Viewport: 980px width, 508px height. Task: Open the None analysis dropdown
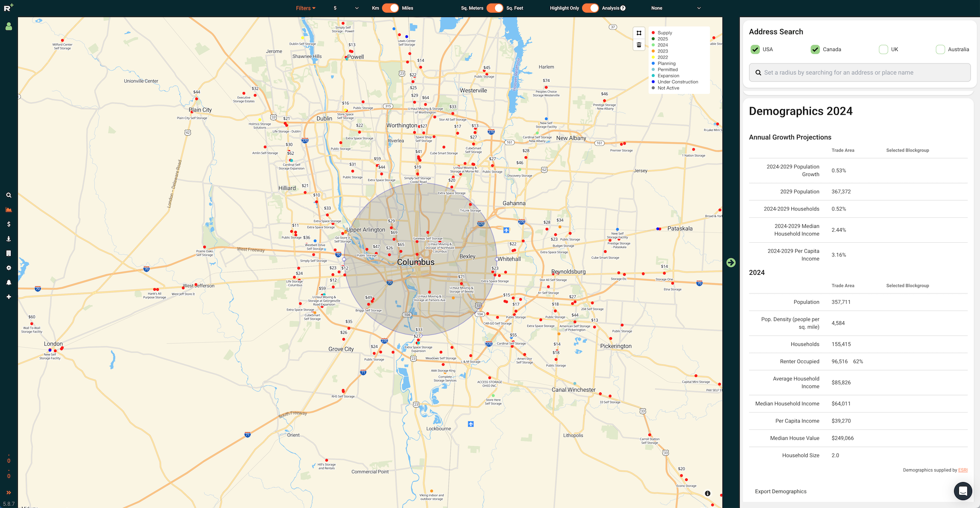[x=676, y=8]
